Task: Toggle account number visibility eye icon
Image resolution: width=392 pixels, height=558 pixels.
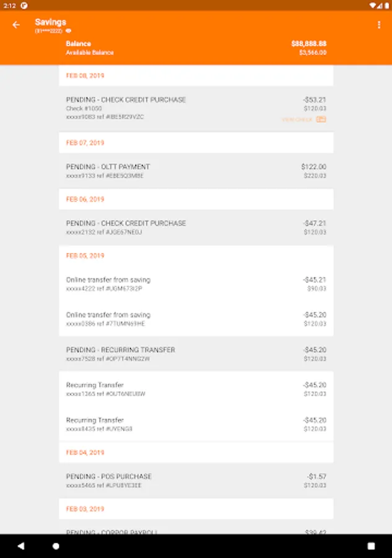Action: coord(69,30)
